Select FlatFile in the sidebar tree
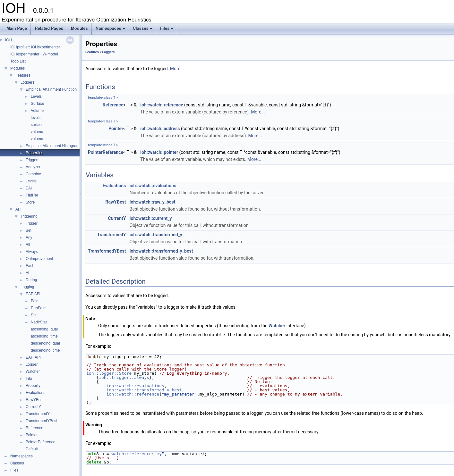Screen dimensions: 454x476 pyautogui.click(x=32, y=195)
